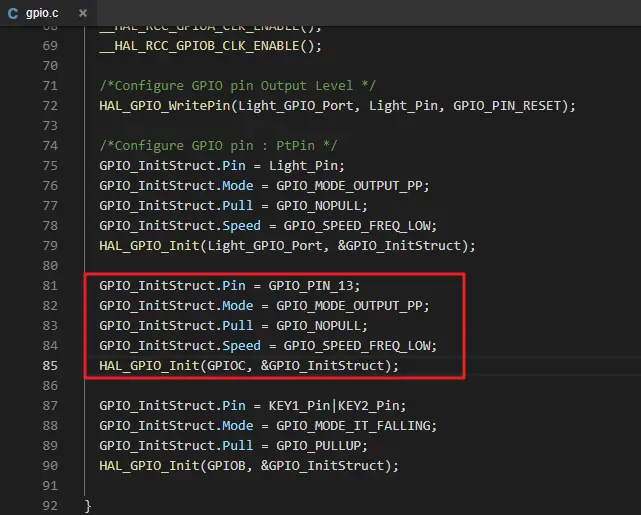Click line number 92 in the gutter
641x515 pixels.
(50, 506)
